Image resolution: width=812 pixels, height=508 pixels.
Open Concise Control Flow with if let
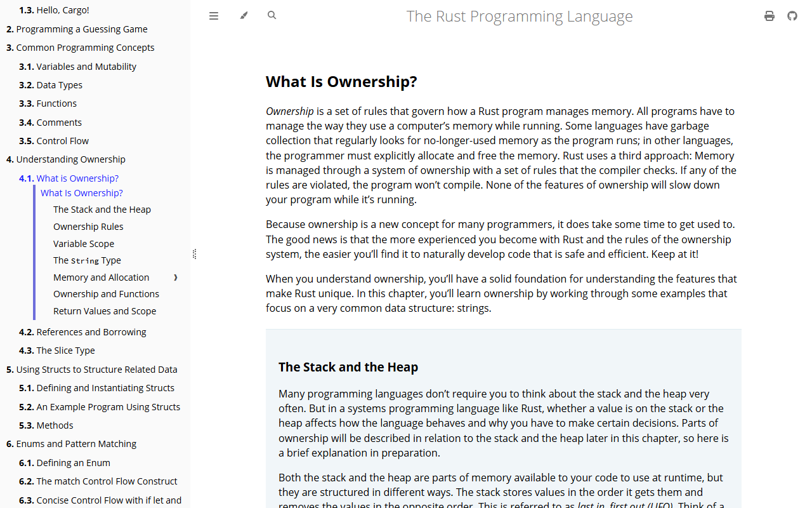point(100,500)
